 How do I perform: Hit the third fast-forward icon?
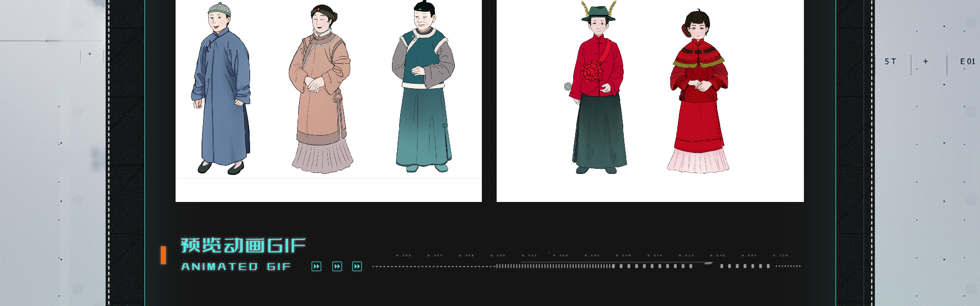tap(357, 266)
